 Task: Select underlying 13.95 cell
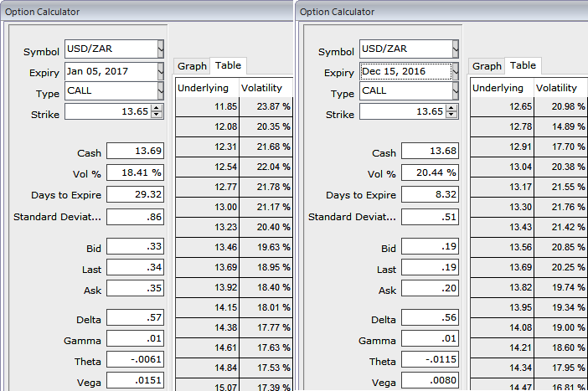tap(502, 308)
